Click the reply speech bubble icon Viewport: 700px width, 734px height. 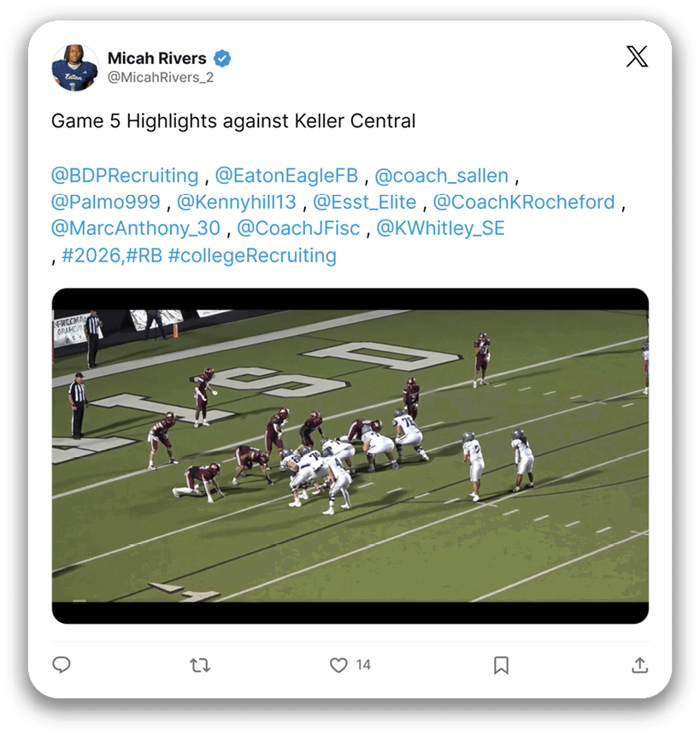pyautogui.click(x=62, y=665)
